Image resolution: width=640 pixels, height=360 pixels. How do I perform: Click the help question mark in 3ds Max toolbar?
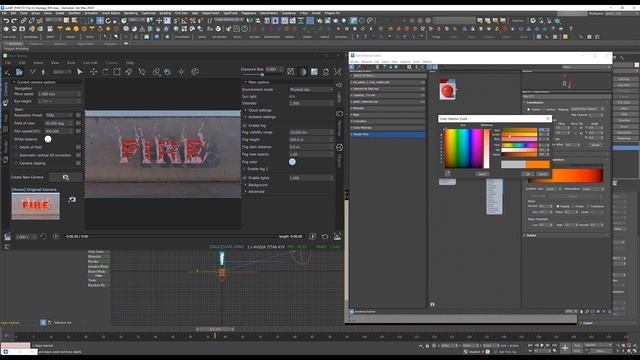[571, 29]
